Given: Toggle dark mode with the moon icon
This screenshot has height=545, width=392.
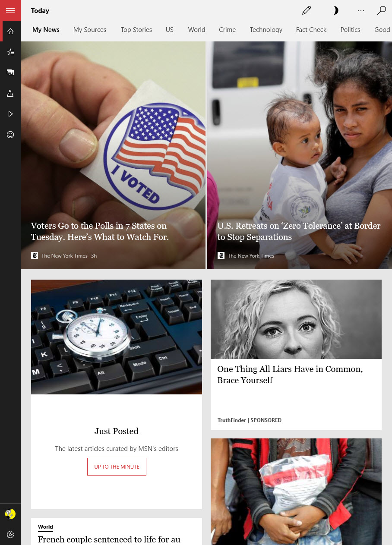Looking at the screenshot, I should click(x=336, y=10).
